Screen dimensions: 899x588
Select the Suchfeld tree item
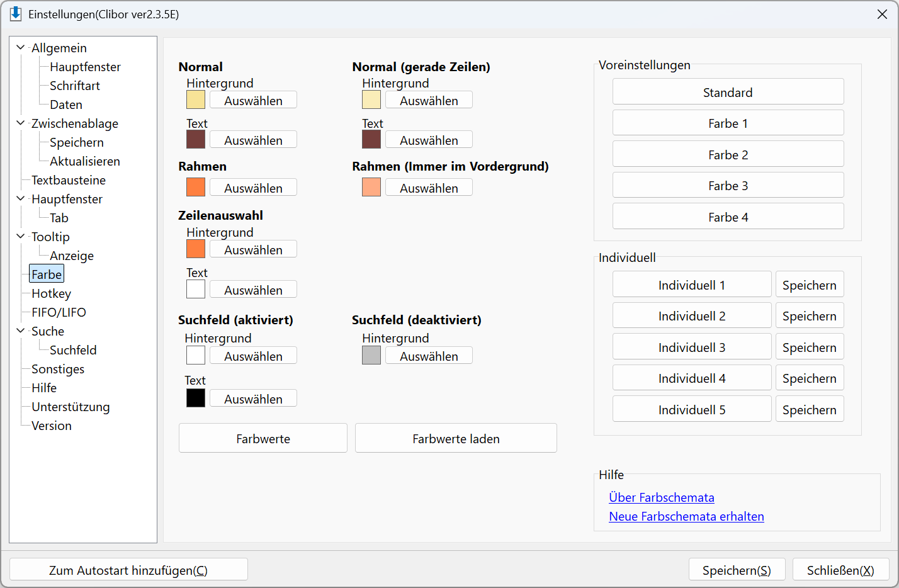[73, 350]
